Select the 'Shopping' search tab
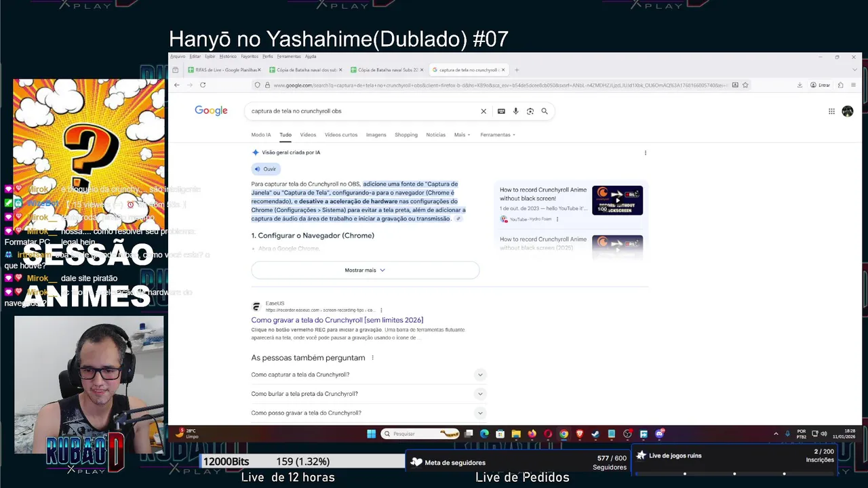Screen dimensions: 868x488 (406, 135)
